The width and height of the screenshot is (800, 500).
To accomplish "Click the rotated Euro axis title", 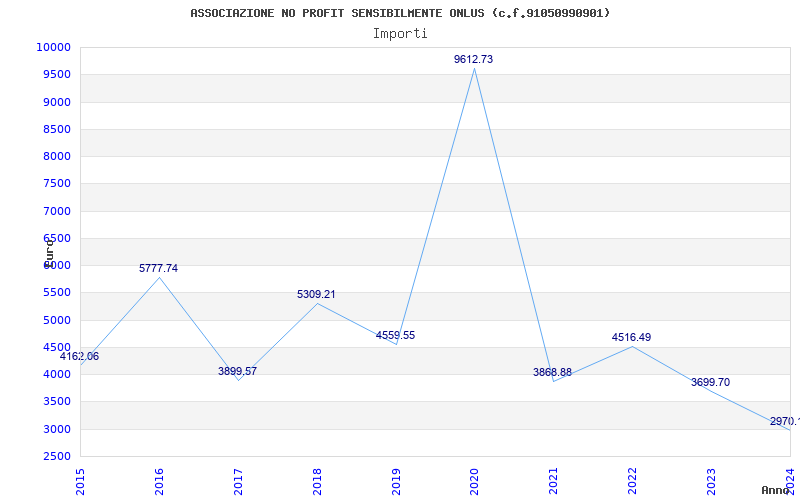I will point(49,253).
